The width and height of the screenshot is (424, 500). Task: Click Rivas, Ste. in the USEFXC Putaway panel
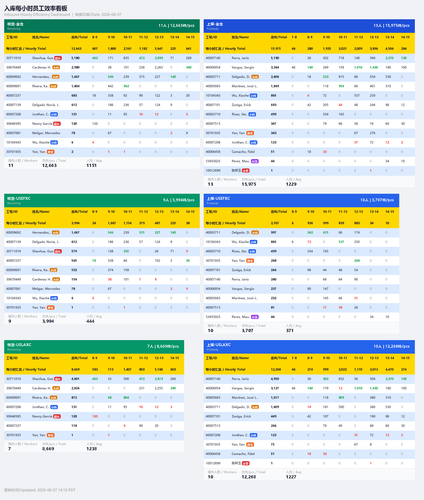pos(239,251)
